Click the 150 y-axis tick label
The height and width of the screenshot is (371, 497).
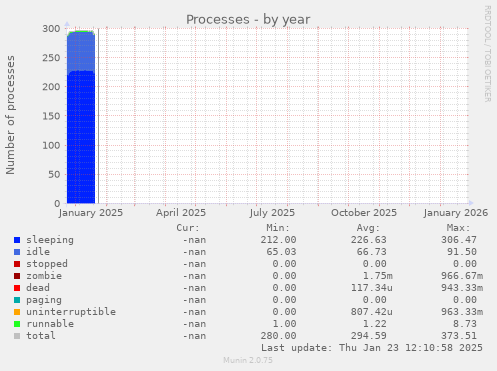[51, 116]
